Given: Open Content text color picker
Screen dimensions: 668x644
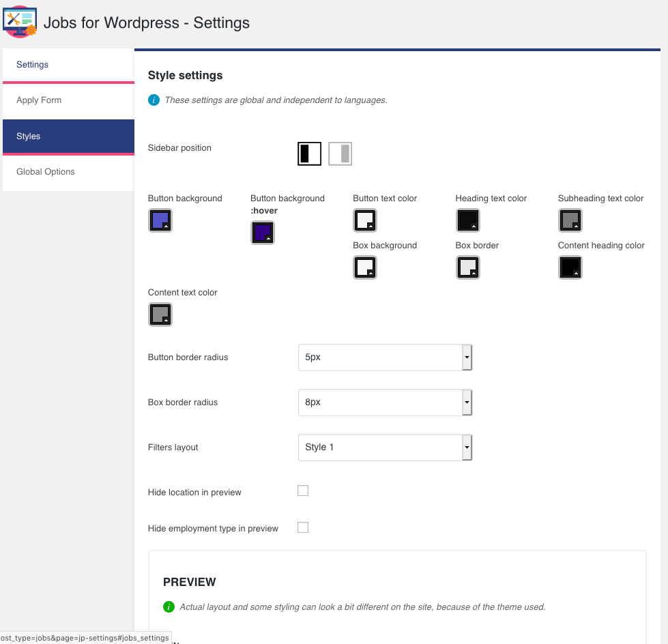Looking at the screenshot, I should coord(160,314).
